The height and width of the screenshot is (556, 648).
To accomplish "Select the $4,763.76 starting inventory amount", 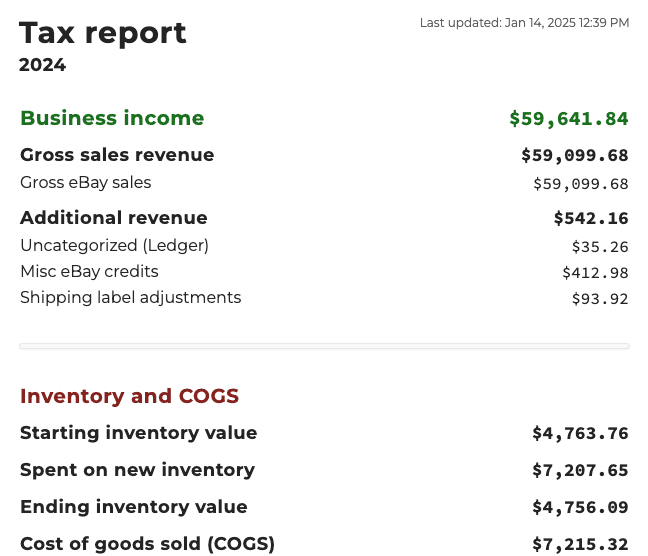I will (580, 433).
